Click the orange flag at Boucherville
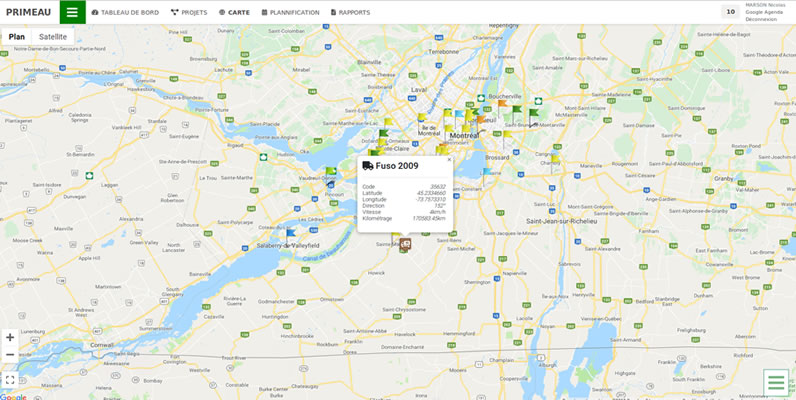The image size is (796, 400). click(x=502, y=106)
